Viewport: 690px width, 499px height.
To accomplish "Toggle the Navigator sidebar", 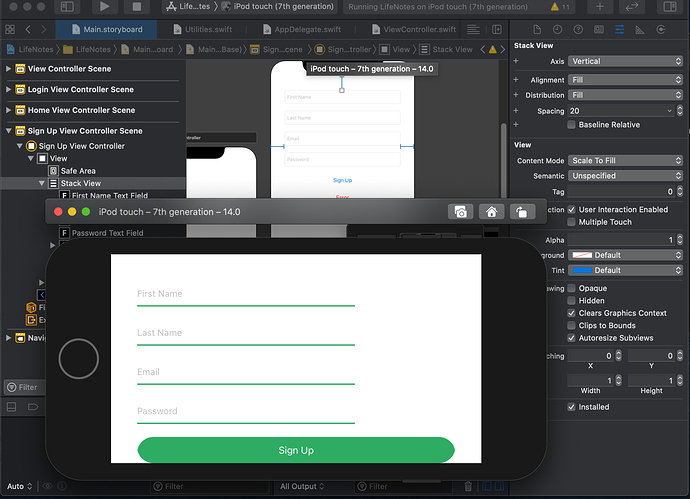I will pos(67,7).
